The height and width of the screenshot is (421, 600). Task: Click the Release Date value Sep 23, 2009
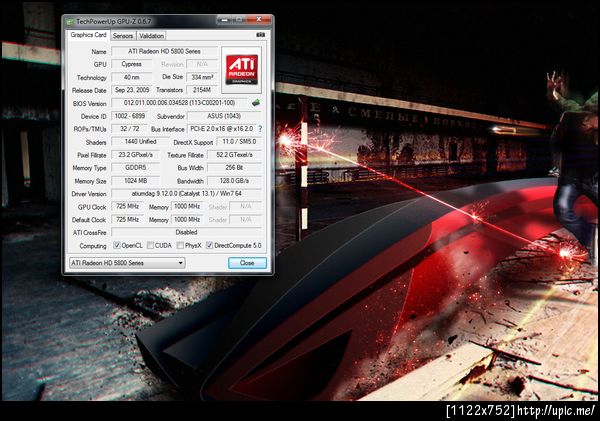[132, 90]
